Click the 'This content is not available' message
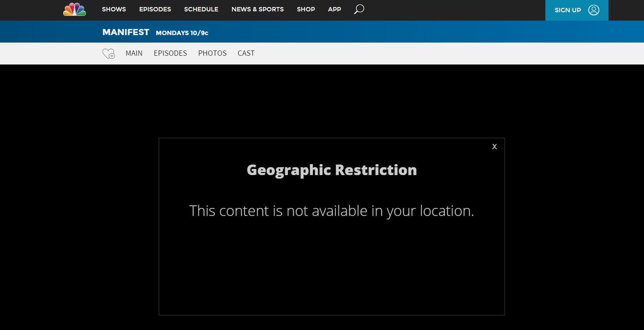Viewport: 644px width, 330px height. pyautogui.click(x=332, y=211)
